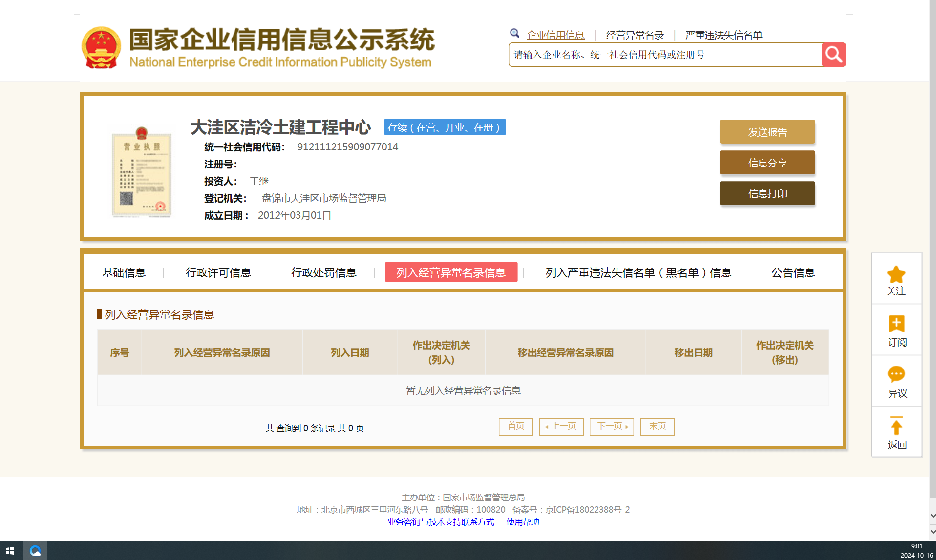Click the 返回 back-to-top arrow icon
Viewport: 936px width, 560px height.
click(x=896, y=426)
